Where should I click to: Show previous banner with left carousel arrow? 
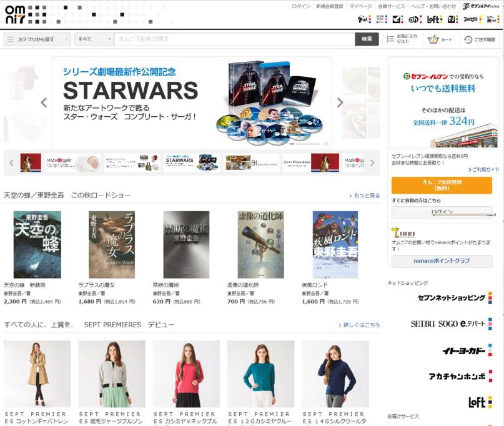pos(44,102)
